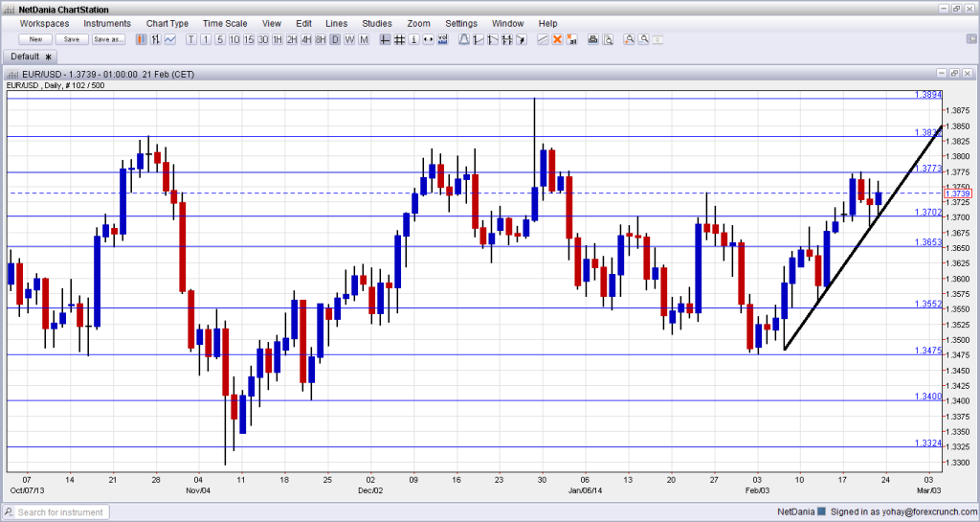Viewport: 980px width, 522px height.
Task: Print the chart using printer icon
Action: point(593,39)
